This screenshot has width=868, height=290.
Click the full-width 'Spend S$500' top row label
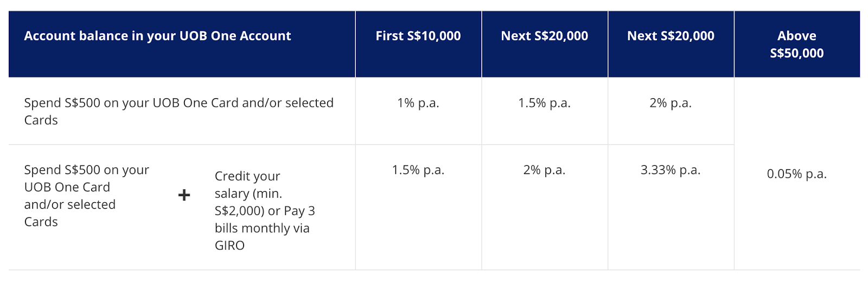pos(178,103)
